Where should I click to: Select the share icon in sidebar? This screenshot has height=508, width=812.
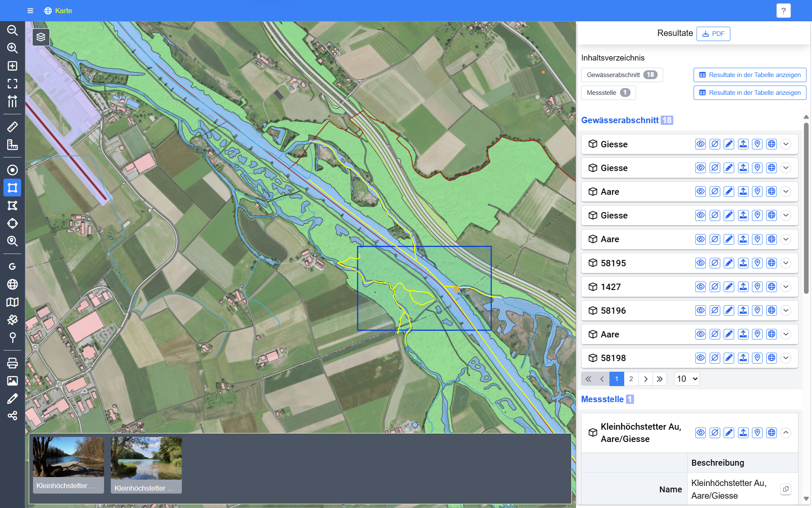pyautogui.click(x=12, y=416)
